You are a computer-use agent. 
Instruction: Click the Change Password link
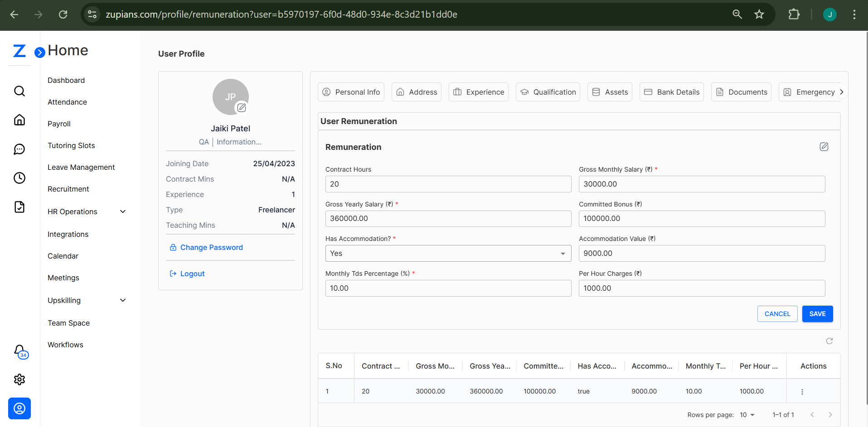(x=211, y=247)
